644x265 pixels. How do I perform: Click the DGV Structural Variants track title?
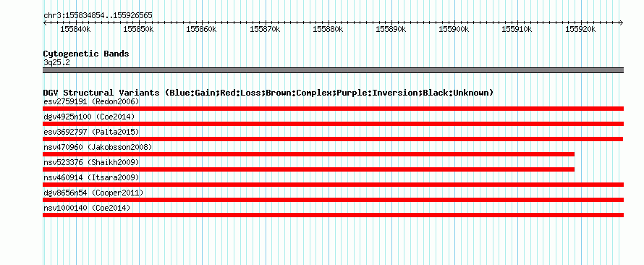click(x=268, y=93)
